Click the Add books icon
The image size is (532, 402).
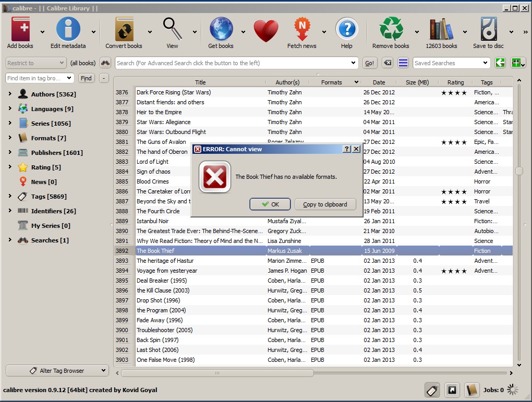coord(20,30)
